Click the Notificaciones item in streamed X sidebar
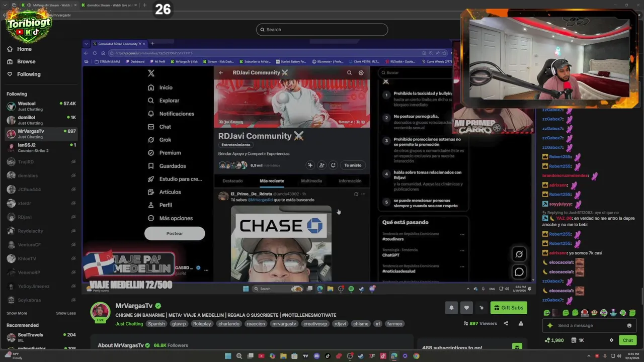 tap(171, 114)
